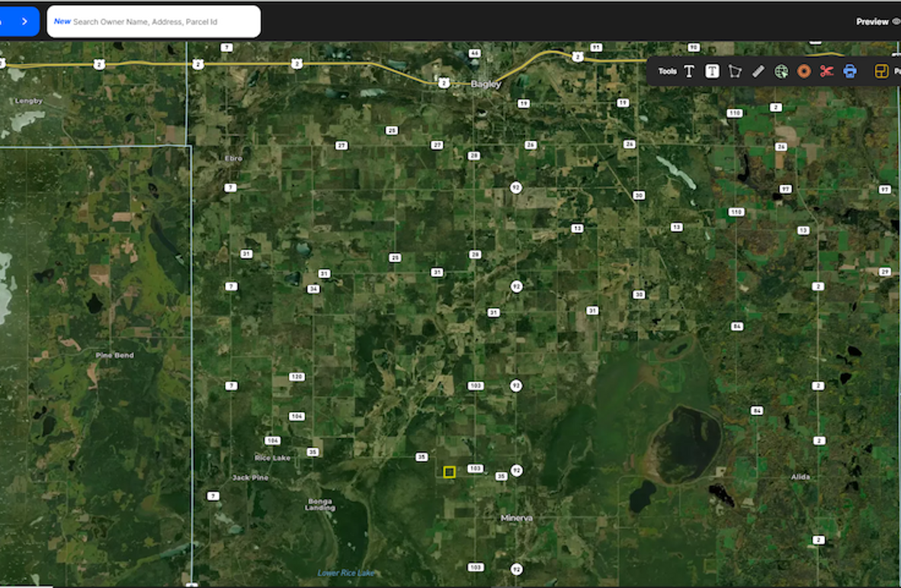Activate the ruler measure tool
The width and height of the screenshot is (901, 588).
tap(758, 72)
